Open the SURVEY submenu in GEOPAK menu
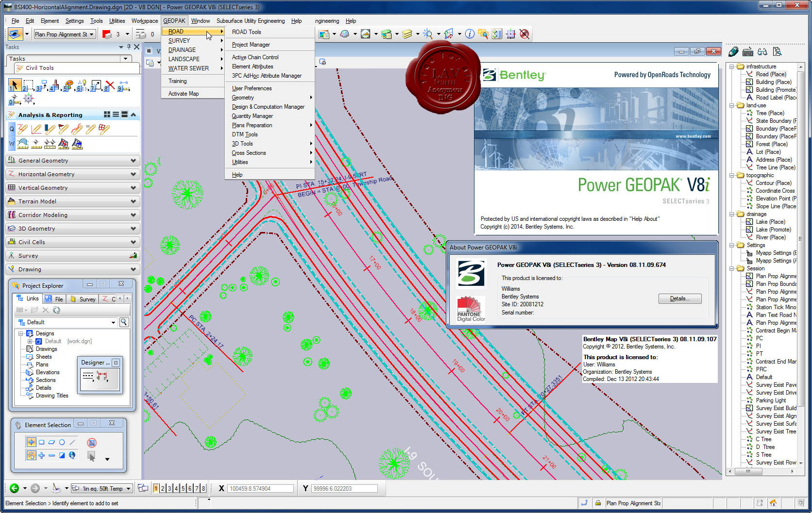Viewport: 812px width, 513px height. (193, 40)
